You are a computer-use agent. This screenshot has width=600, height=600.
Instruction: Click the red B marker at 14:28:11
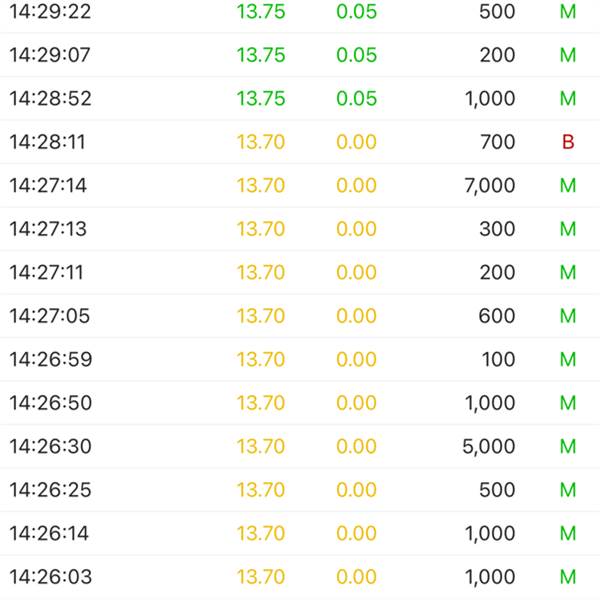click(568, 142)
